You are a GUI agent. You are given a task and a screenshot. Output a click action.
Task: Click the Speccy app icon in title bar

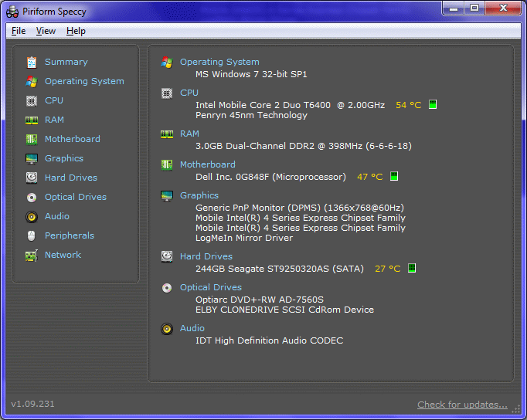click(12, 12)
